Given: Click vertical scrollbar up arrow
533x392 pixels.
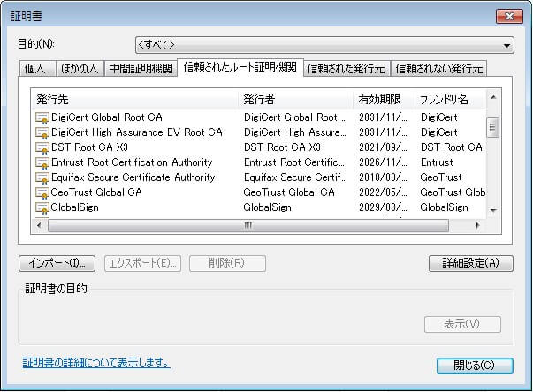Looking at the screenshot, I should [x=493, y=98].
